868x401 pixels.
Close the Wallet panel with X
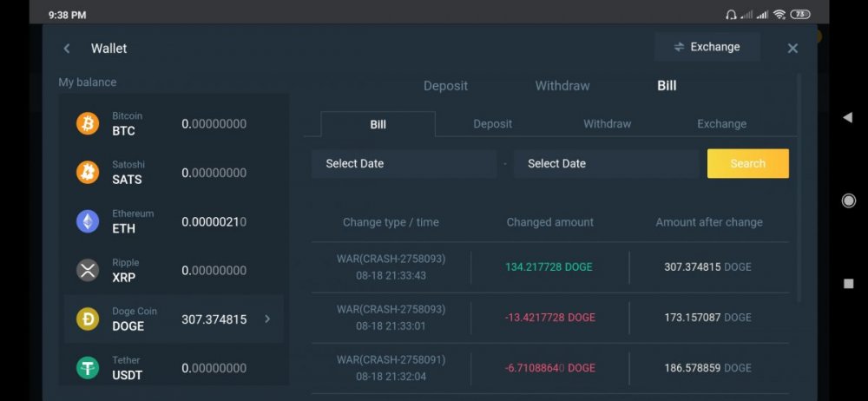[x=792, y=49]
